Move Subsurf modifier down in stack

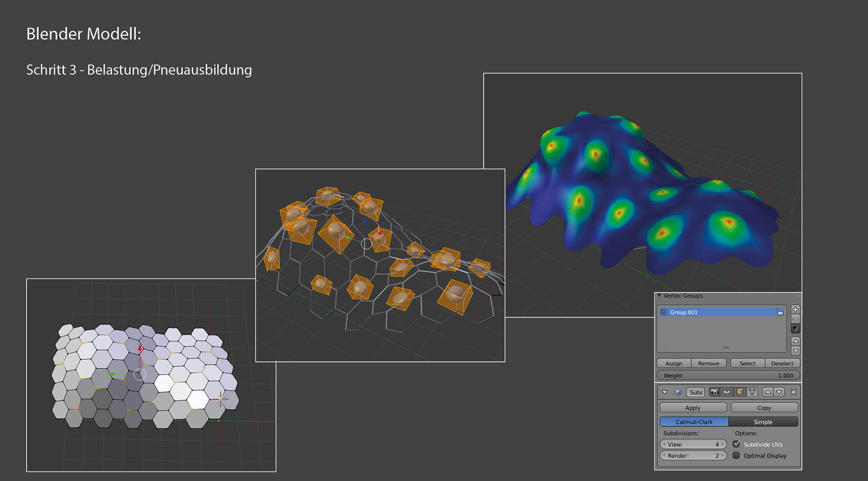(x=779, y=392)
